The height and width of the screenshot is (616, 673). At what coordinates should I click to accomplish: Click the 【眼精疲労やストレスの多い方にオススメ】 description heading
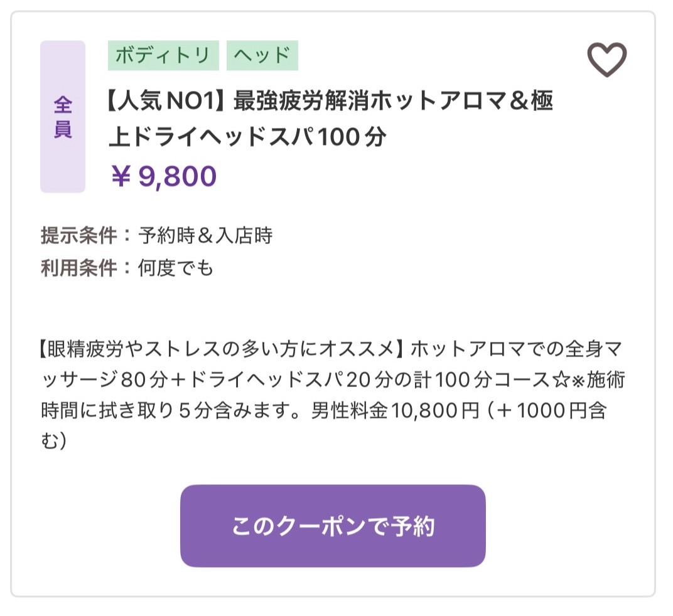220,349
